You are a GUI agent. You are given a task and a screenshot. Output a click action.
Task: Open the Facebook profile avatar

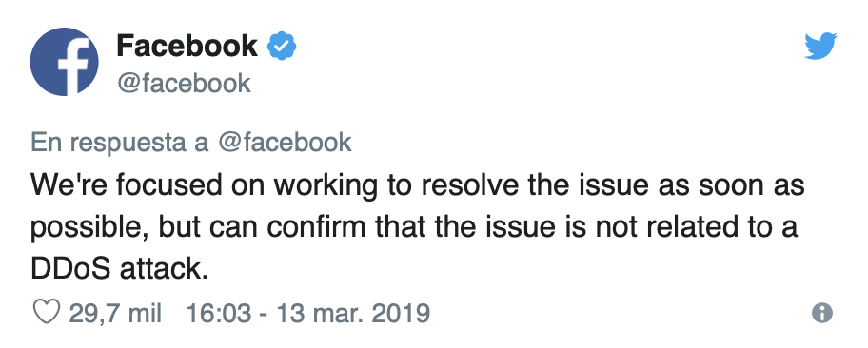point(64,62)
